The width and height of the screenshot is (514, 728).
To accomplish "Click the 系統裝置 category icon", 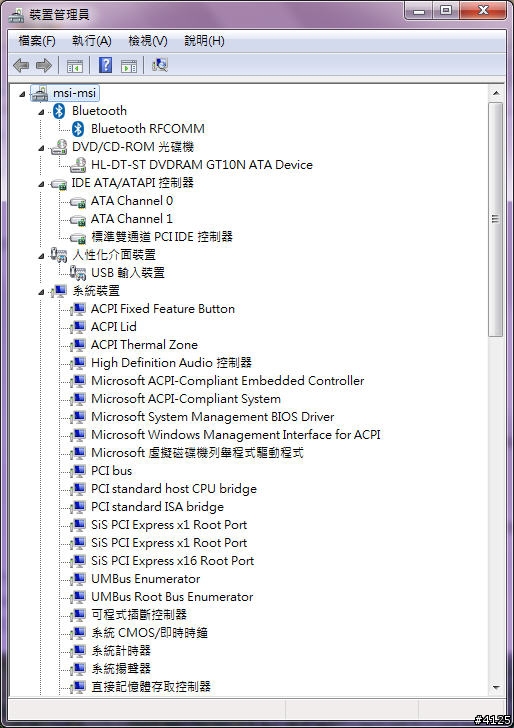I will pyautogui.click(x=59, y=291).
